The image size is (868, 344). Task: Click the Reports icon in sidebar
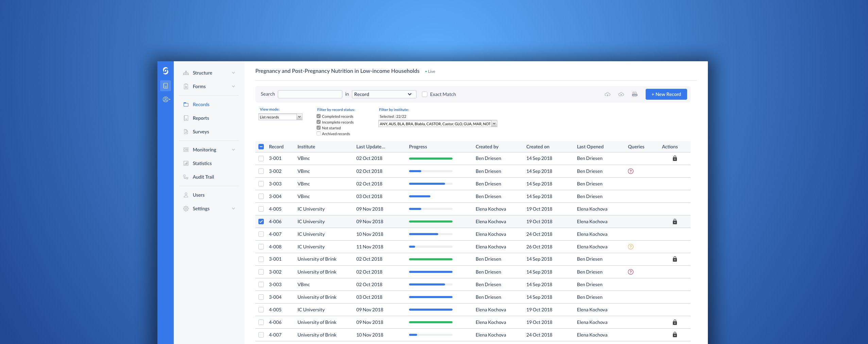(x=186, y=118)
